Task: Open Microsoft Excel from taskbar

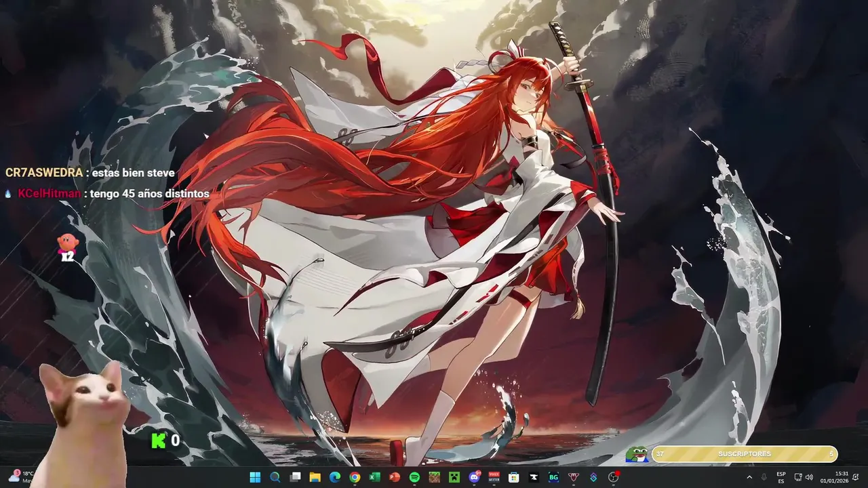Action: [374, 477]
